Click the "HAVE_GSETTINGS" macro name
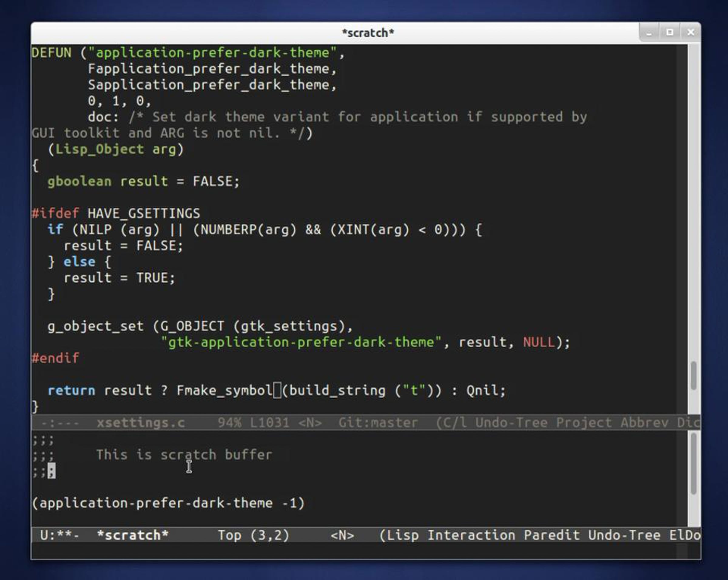This screenshot has width=728, height=580. click(x=144, y=213)
